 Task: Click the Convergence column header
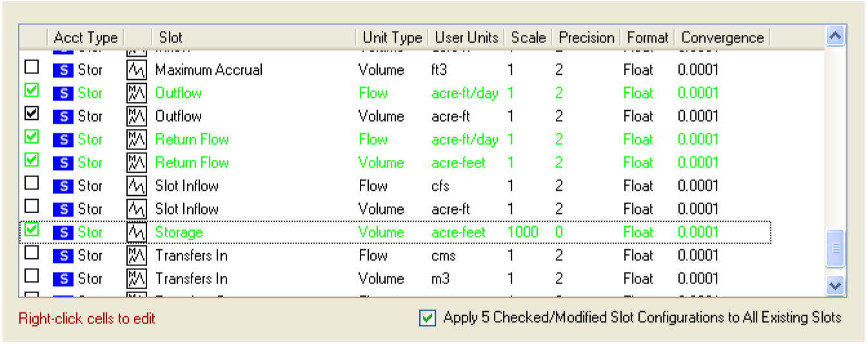pyautogui.click(x=722, y=38)
